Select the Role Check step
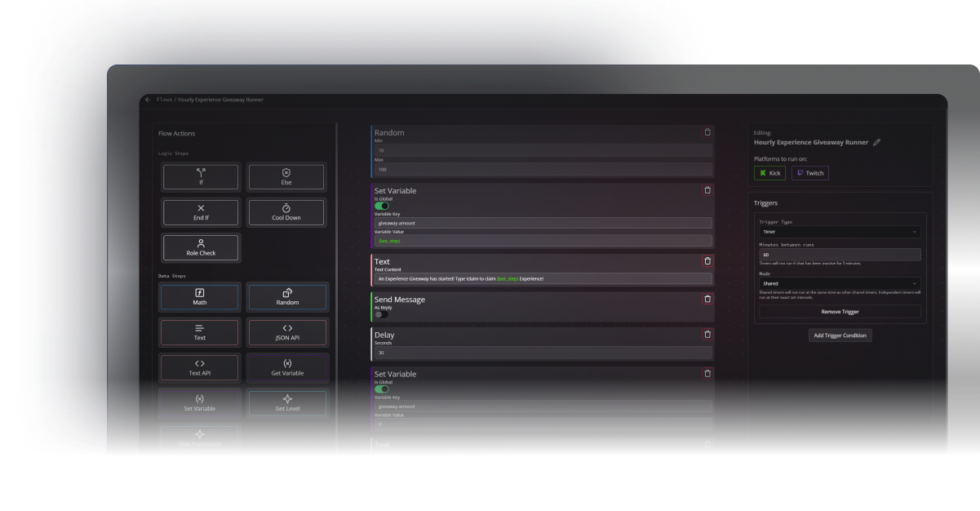980x511 pixels. pyautogui.click(x=200, y=247)
